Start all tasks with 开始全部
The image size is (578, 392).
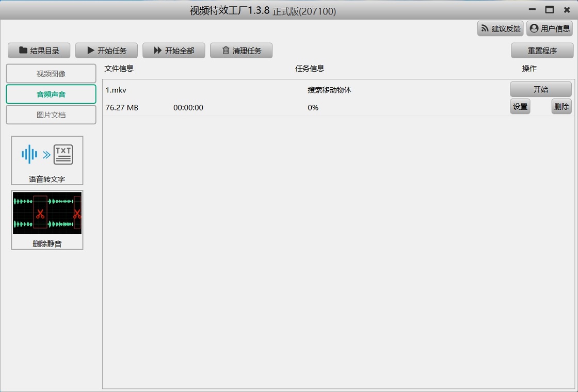click(174, 51)
